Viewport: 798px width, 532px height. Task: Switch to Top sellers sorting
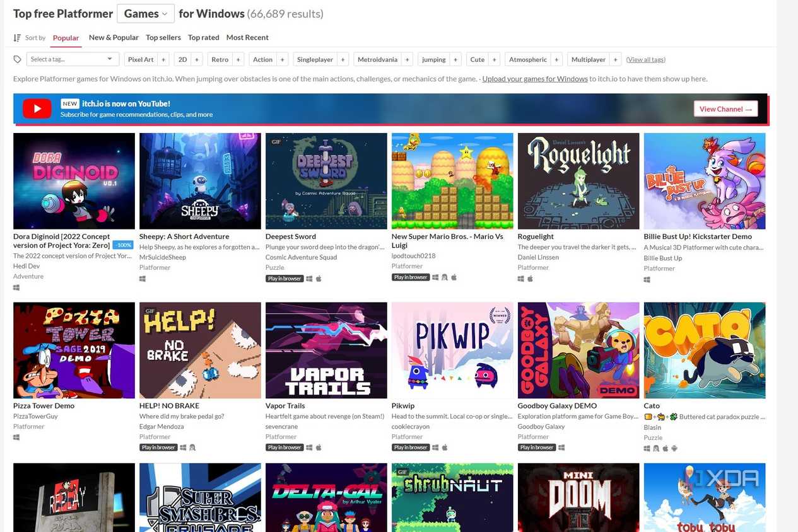(163, 38)
